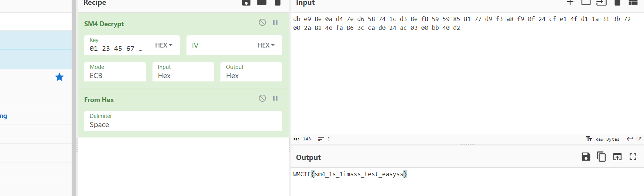Click inside the IV input field
644x196 pixels.
click(222, 45)
